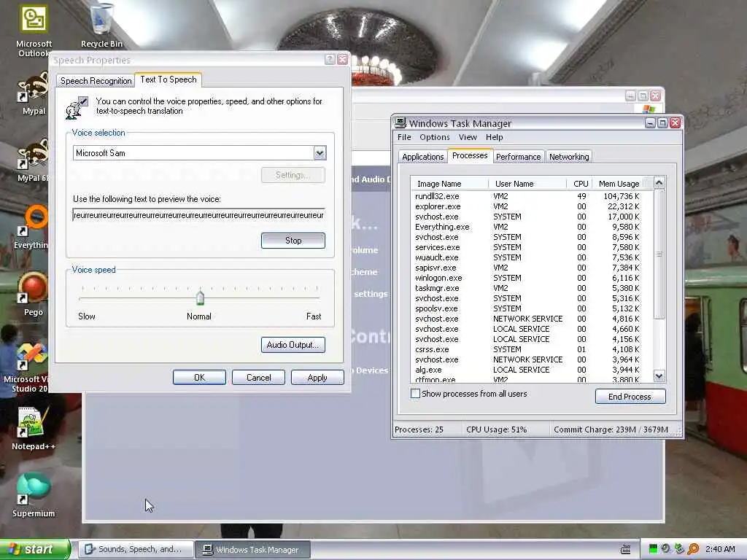Viewport: 747px width, 560px height.
Task: Click the Stop button
Action: click(293, 241)
